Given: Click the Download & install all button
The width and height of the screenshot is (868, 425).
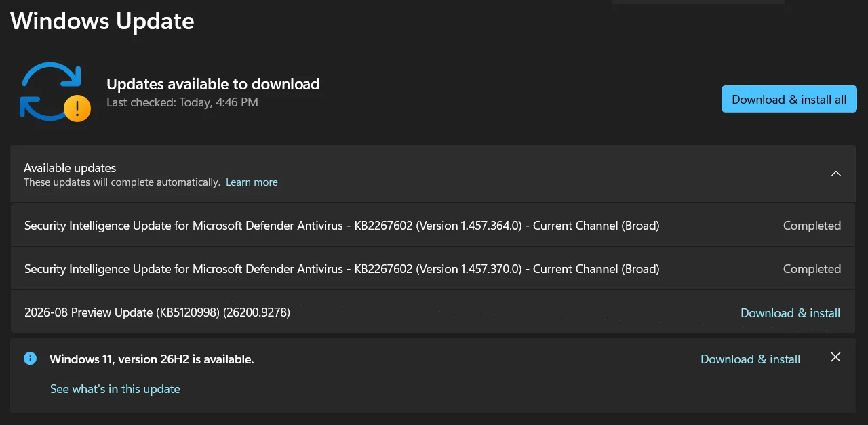Looking at the screenshot, I should (x=789, y=99).
